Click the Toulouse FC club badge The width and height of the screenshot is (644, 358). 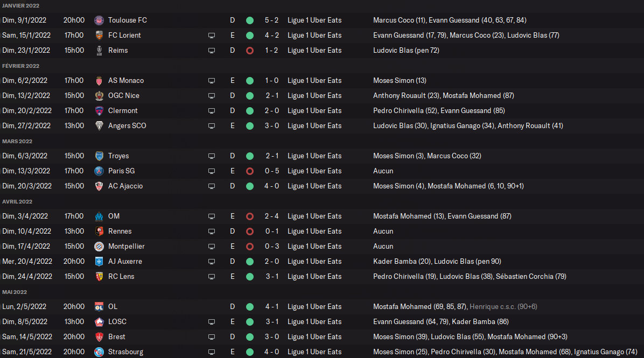pyautogui.click(x=99, y=20)
